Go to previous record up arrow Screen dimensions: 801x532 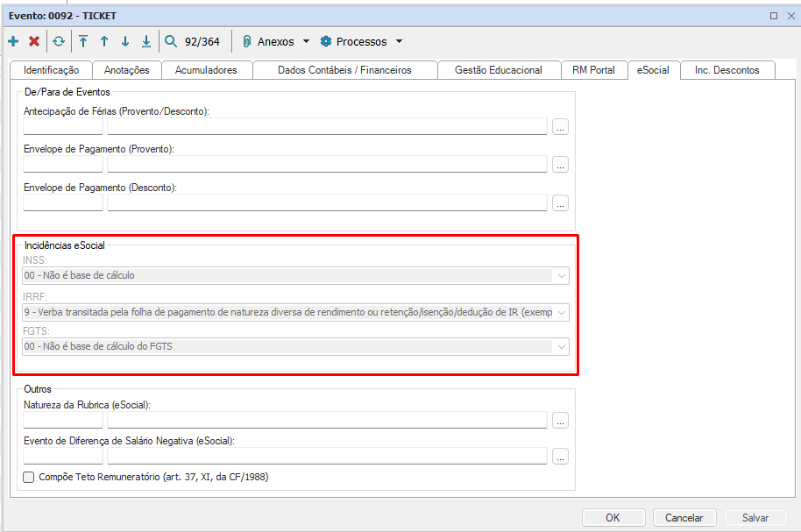[x=104, y=41]
